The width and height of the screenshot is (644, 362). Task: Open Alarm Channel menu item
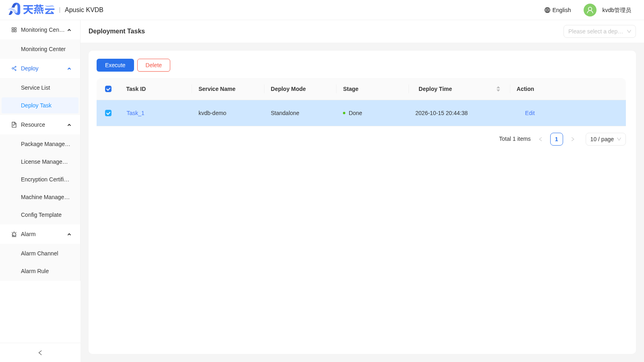[x=40, y=253]
